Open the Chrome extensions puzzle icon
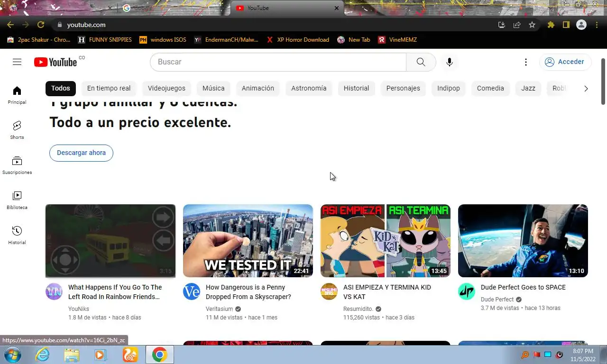The height and width of the screenshot is (364, 607). (x=551, y=25)
